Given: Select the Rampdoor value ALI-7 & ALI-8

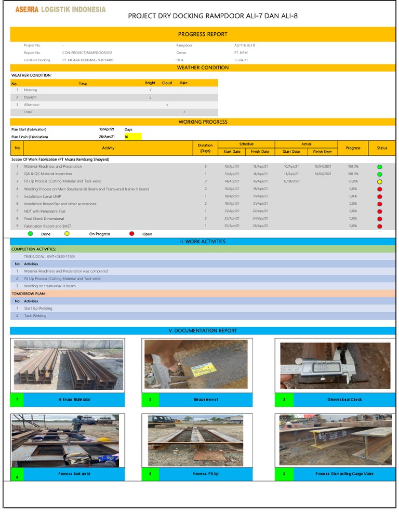Looking at the screenshot, I should click(x=245, y=46).
